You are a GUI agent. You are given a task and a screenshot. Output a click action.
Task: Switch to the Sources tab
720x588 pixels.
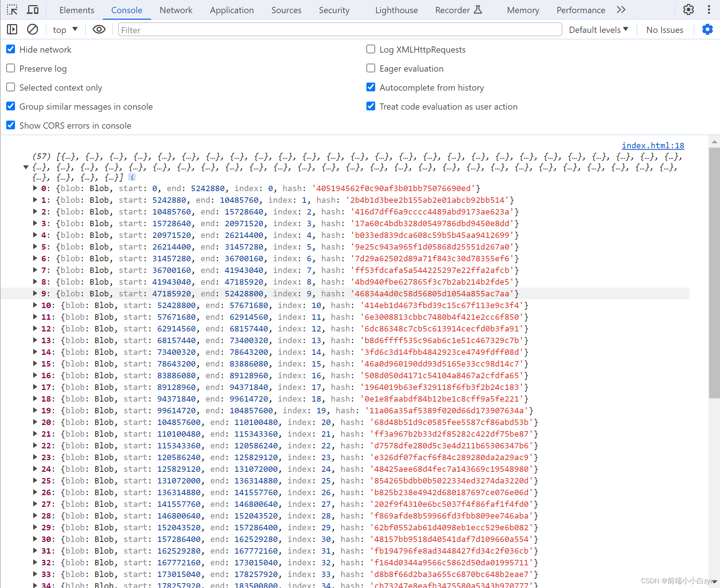tap(286, 10)
